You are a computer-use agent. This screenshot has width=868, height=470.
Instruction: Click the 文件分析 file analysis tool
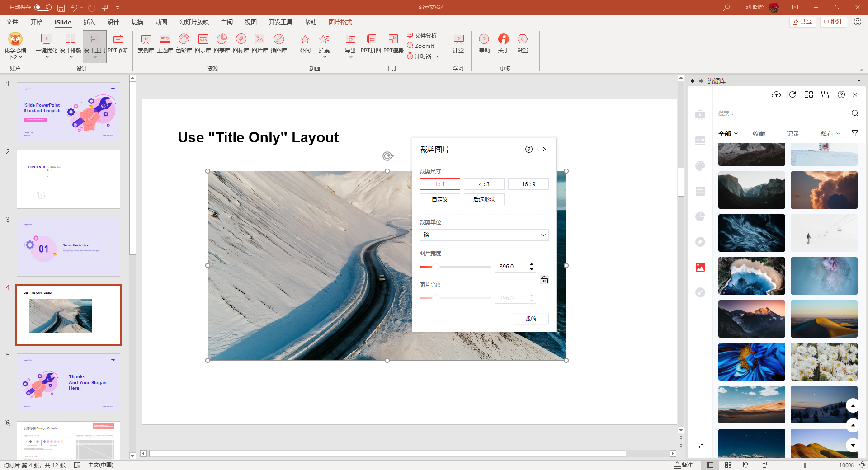422,35
